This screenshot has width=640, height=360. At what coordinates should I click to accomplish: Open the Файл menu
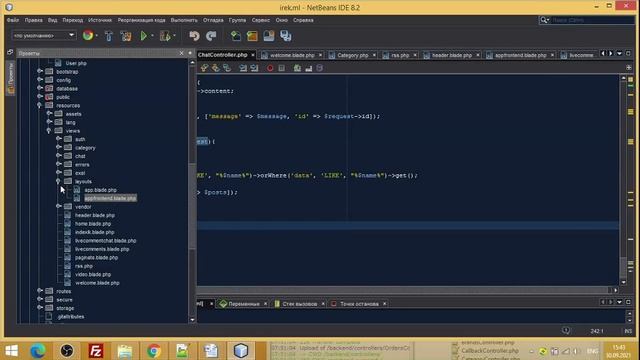coord(13,20)
